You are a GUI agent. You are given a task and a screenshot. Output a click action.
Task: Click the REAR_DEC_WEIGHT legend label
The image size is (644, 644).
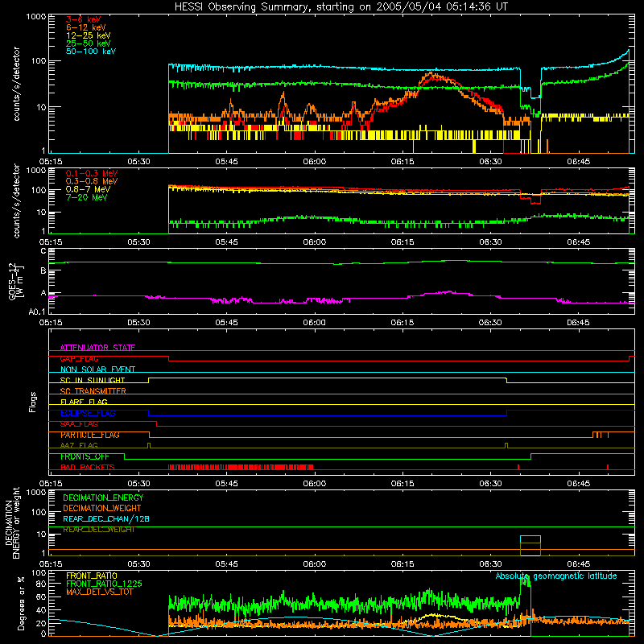(99, 530)
